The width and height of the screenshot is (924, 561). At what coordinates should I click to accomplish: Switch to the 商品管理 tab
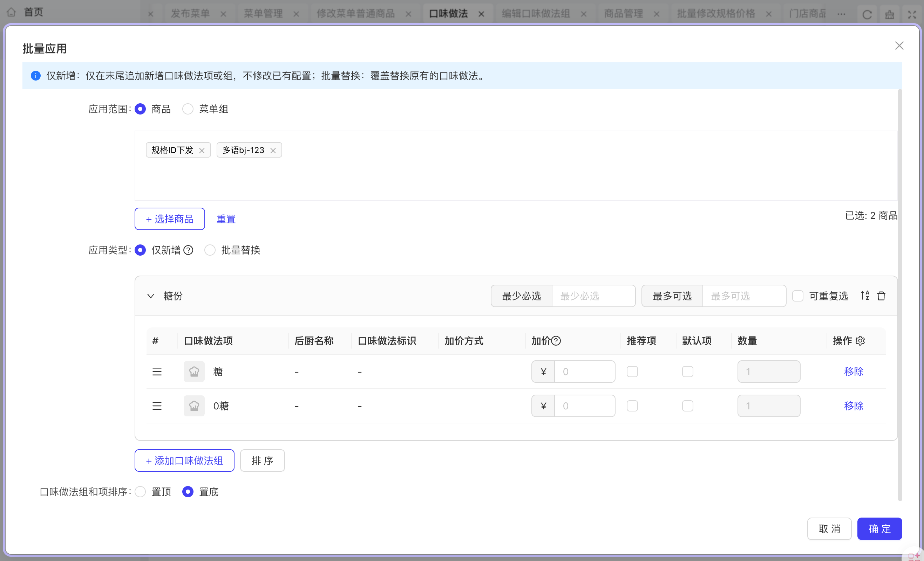point(623,14)
